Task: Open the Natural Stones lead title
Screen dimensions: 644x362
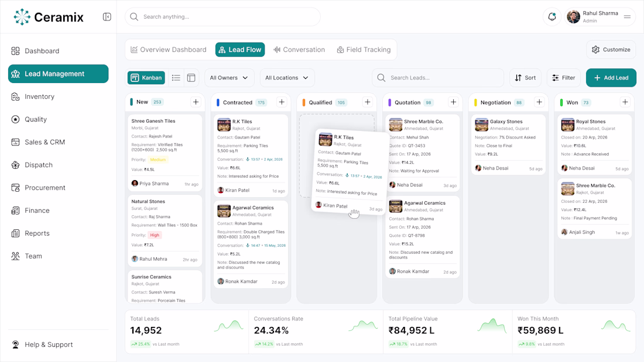Action: pos(148,202)
